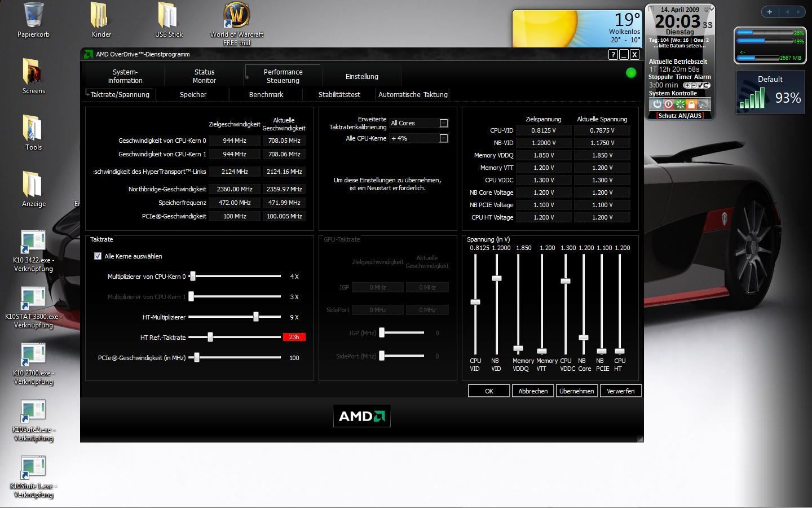Select the Performance Steuerung tab
Image resolution: width=812 pixels, height=508 pixels.
click(283, 76)
